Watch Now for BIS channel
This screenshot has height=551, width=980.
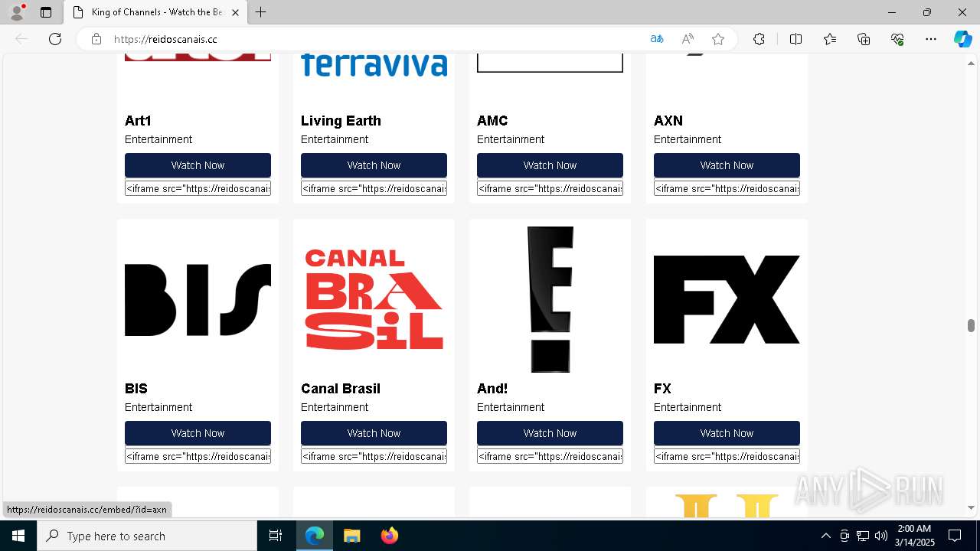click(198, 433)
